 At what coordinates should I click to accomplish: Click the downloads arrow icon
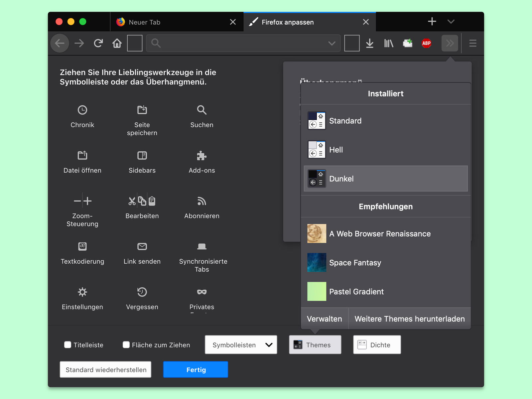[x=370, y=43]
